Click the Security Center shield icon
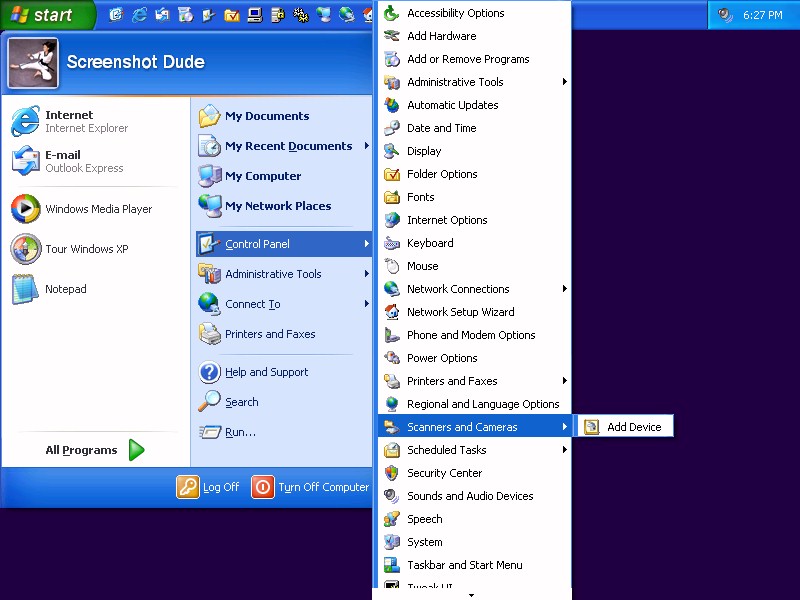The height and width of the screenshot is (600, 800). coord(392,473)
